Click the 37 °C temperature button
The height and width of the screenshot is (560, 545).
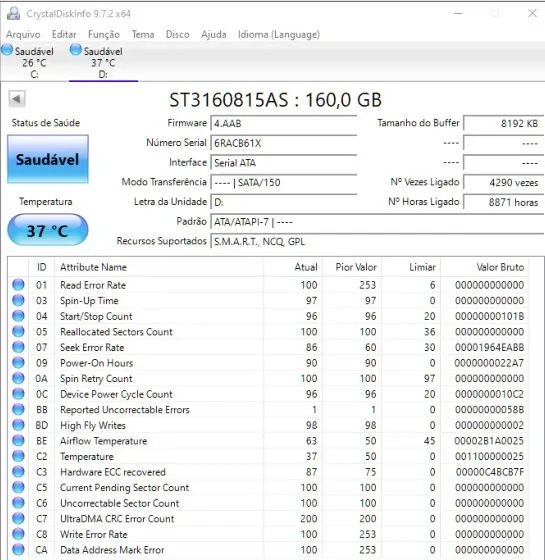tap(48, 230)
